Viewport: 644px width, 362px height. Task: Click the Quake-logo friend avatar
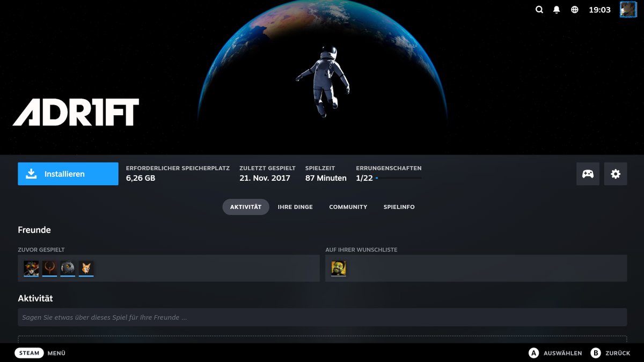pos(50,269)
